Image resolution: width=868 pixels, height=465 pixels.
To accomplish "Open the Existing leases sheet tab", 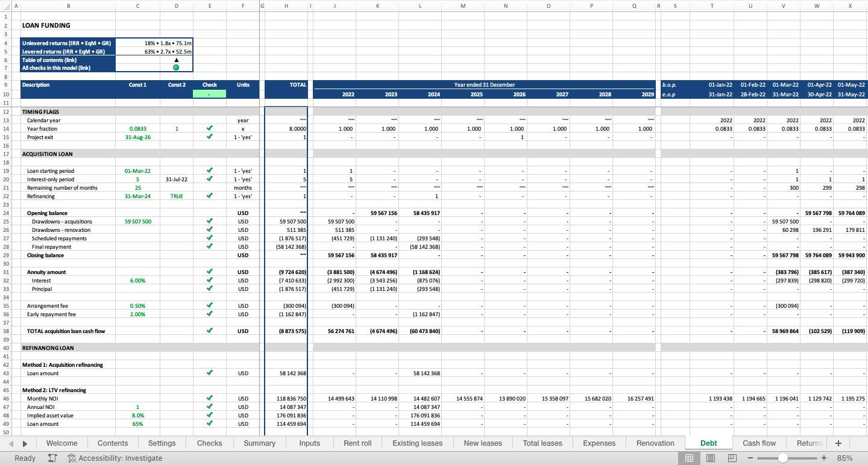I will point(417,443).
